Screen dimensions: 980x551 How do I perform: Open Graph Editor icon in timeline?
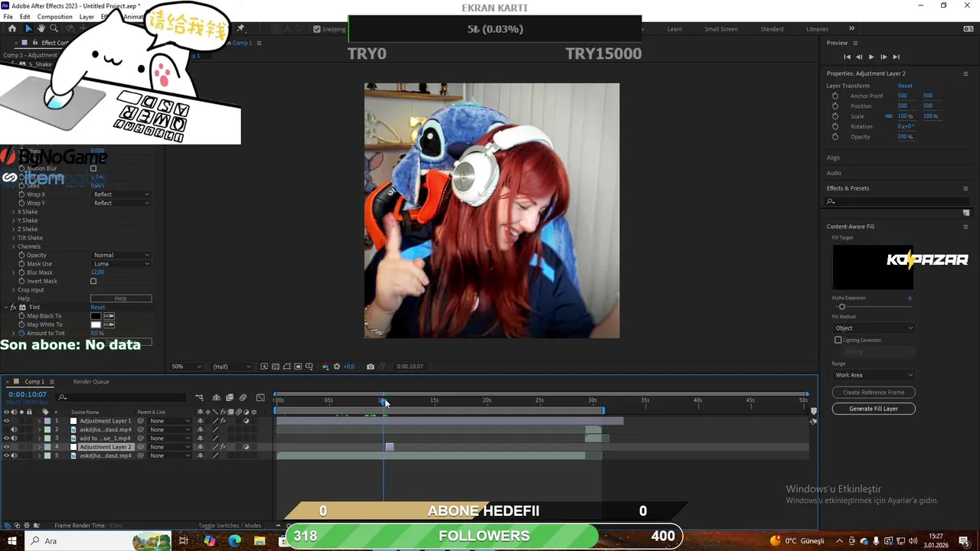(260, 397)
